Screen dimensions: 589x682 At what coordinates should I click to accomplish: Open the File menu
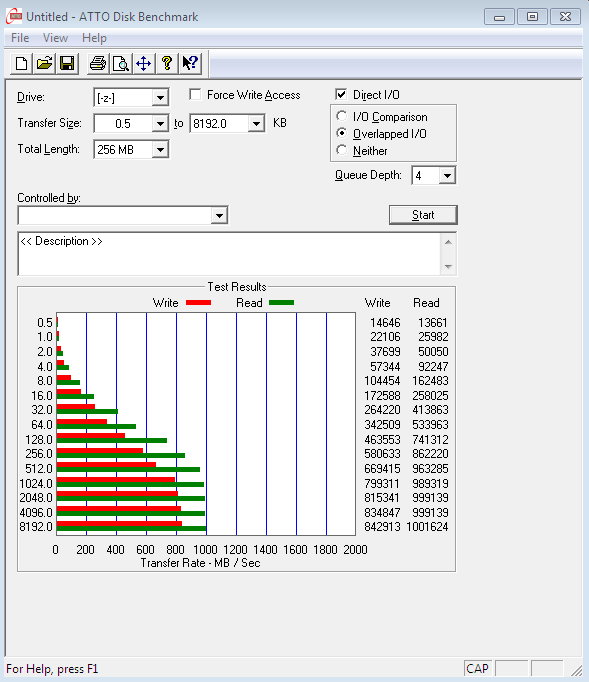pos(20,38)
